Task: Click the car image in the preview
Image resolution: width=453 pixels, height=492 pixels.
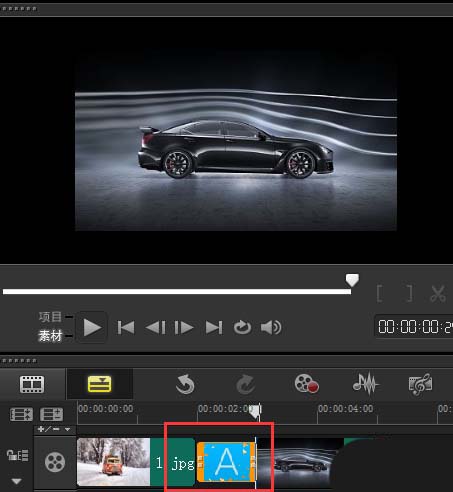Action: coord(236,150)
